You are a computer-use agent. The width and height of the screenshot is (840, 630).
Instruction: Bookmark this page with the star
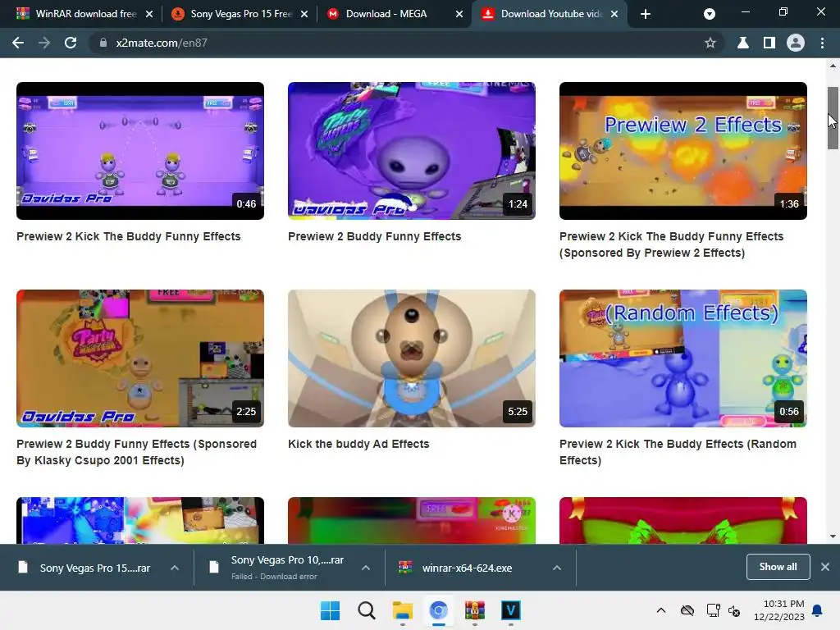[x=710, y=43]
